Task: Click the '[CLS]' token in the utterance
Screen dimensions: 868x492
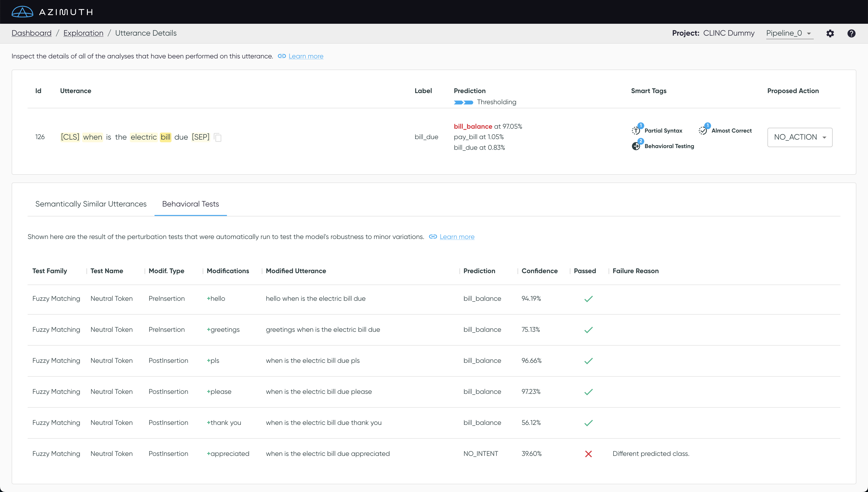Action: tap(70, 137)
